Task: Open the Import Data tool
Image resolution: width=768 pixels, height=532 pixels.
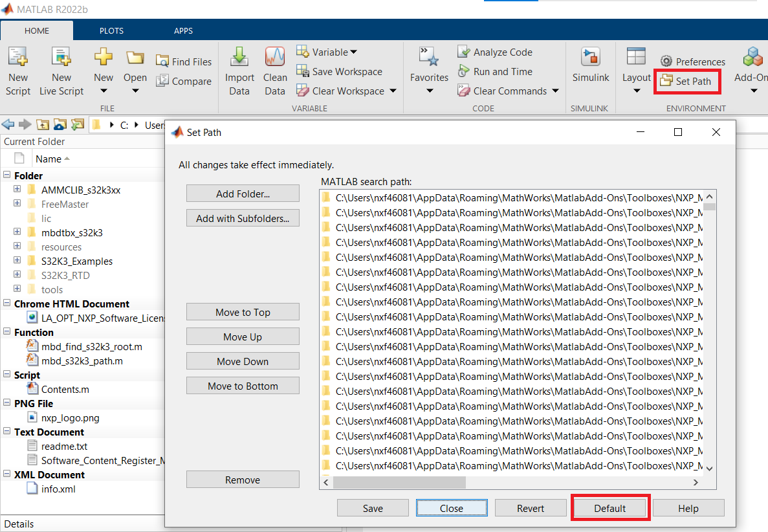Action: click(x=239, y=70)
